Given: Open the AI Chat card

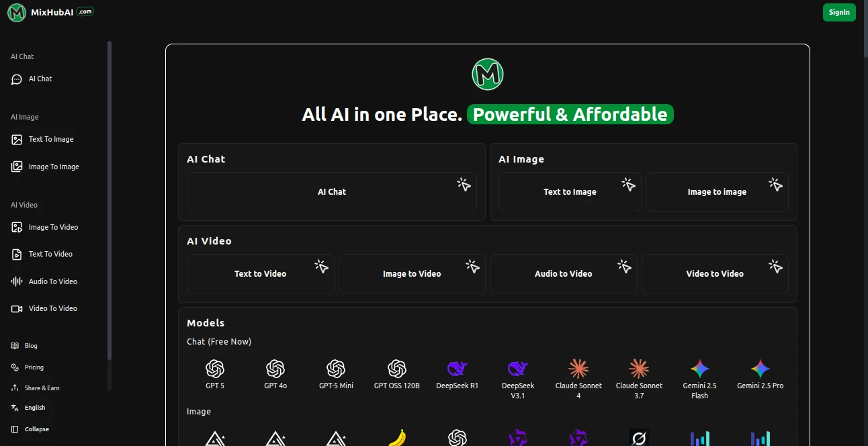Looking at the screenshot, I should point(332,192).
